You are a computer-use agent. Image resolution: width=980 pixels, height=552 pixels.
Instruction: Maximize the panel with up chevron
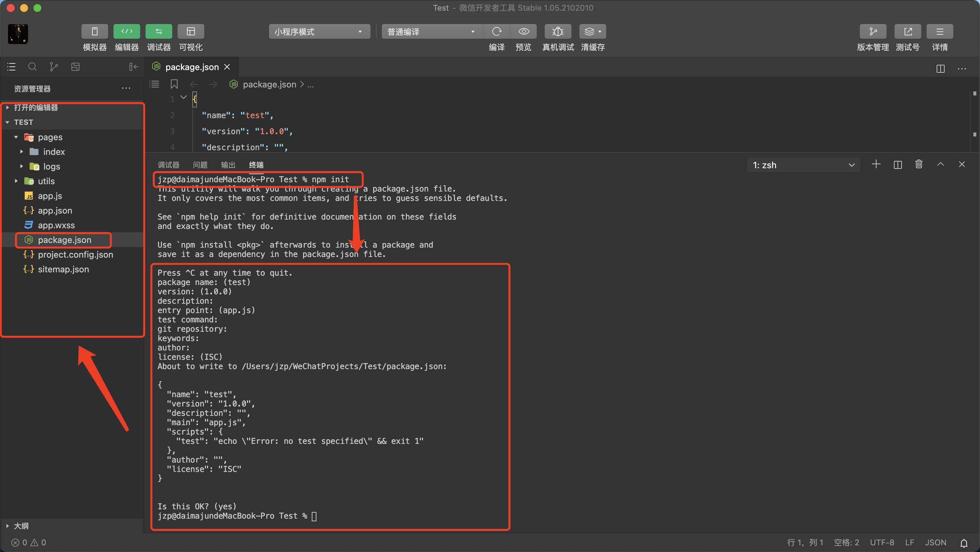coord(940,164)
